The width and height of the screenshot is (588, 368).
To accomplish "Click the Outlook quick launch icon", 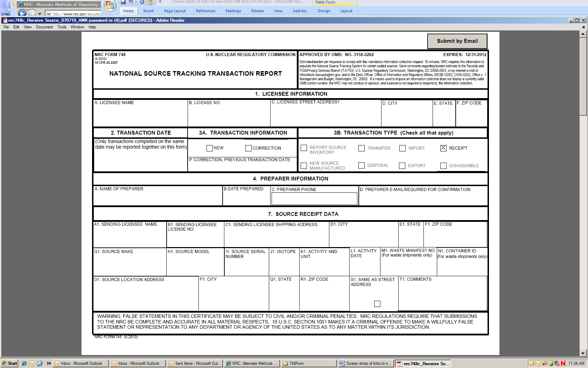I will point(32,363).
